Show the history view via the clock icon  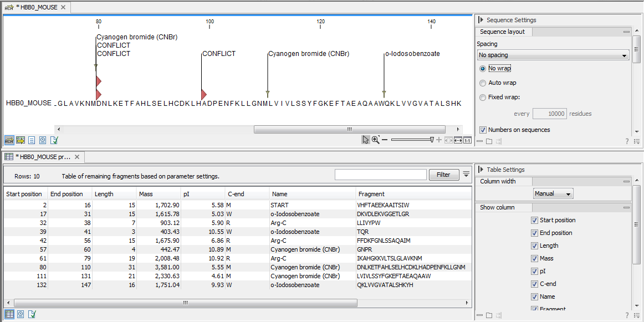(43, 140)
